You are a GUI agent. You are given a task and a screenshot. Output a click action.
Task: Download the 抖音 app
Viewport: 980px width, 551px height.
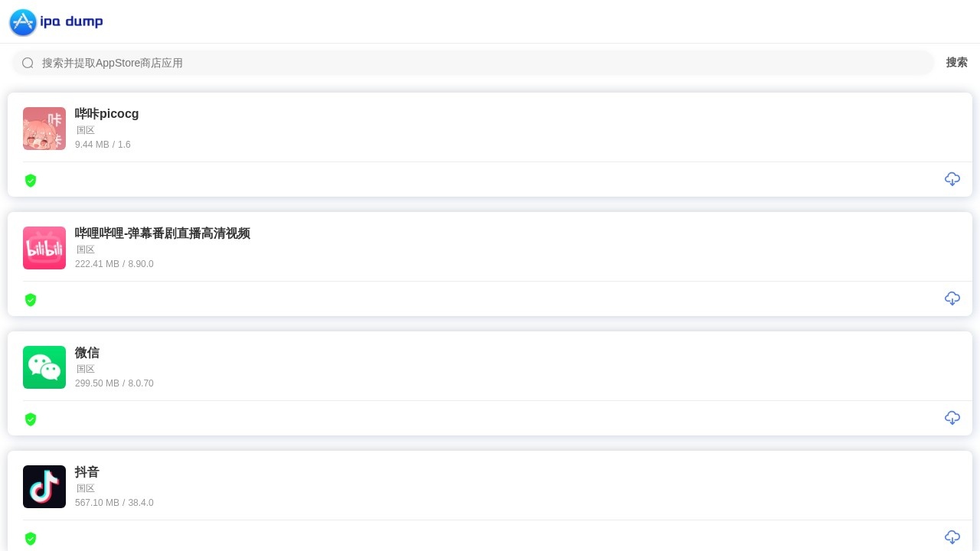pos(952,537)
